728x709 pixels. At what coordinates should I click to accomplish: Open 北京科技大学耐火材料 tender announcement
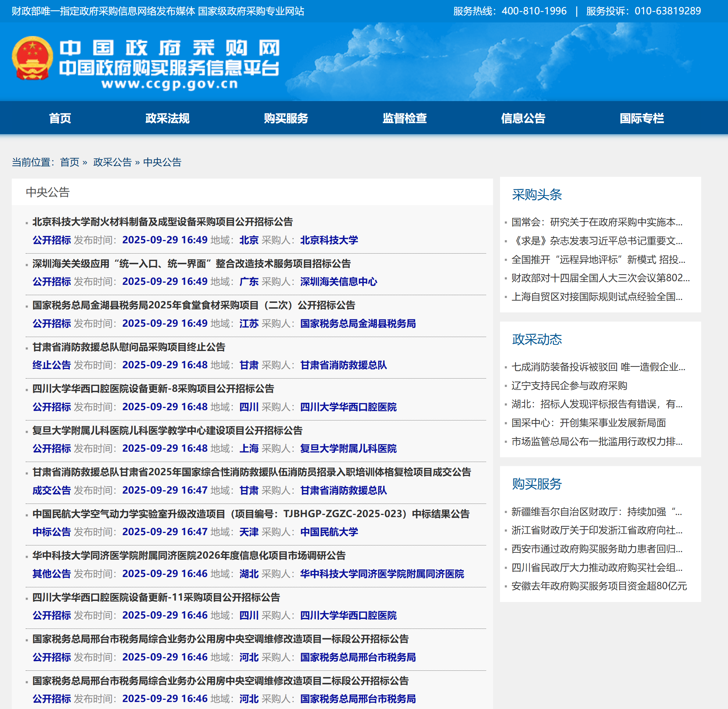(163, 222)
